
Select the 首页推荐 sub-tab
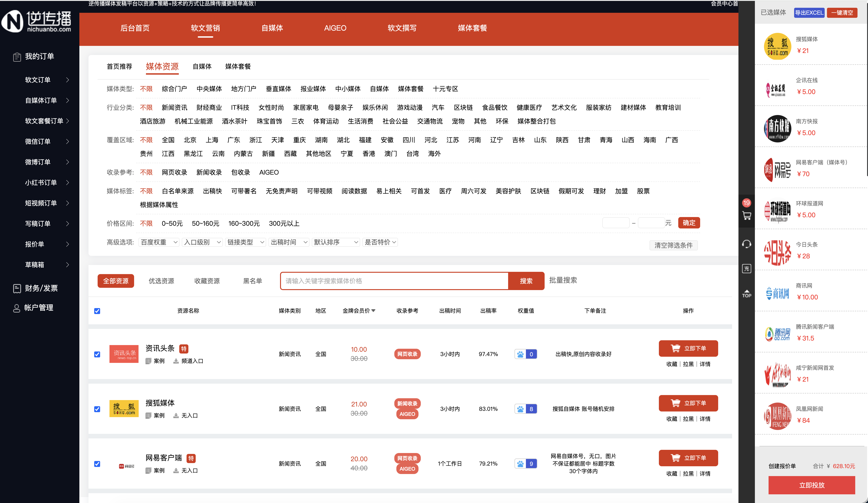(120, 67)
